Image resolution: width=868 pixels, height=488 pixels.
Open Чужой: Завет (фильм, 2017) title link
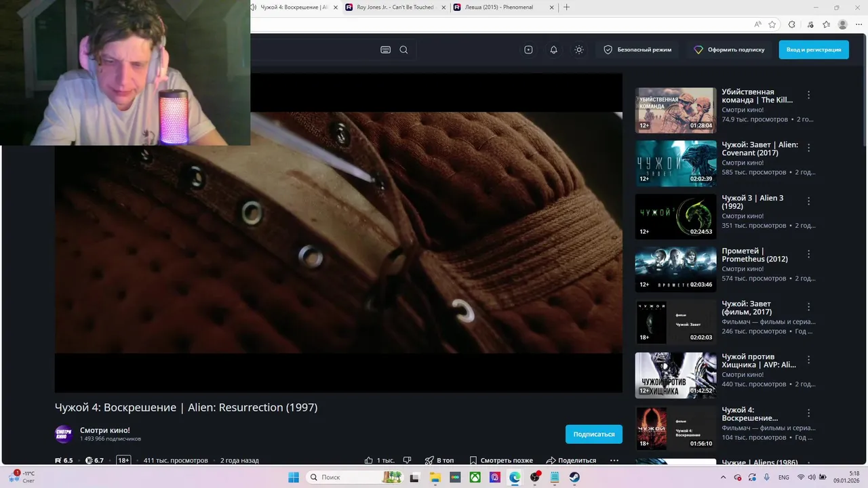747,308
